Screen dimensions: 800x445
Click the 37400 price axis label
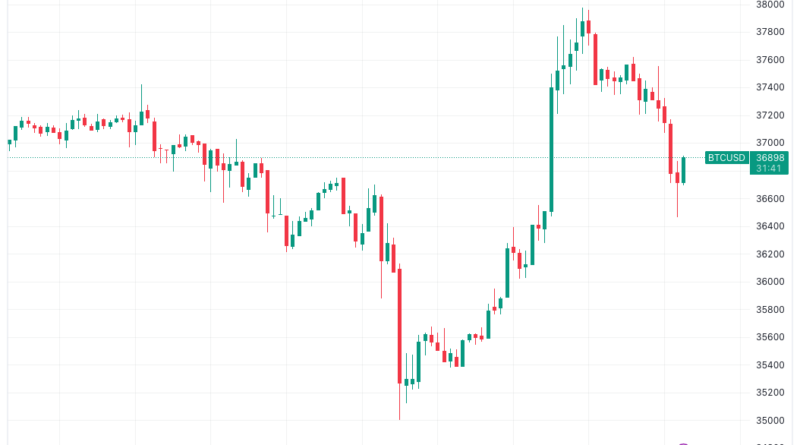pyautogui.click(x=769, y=88)
